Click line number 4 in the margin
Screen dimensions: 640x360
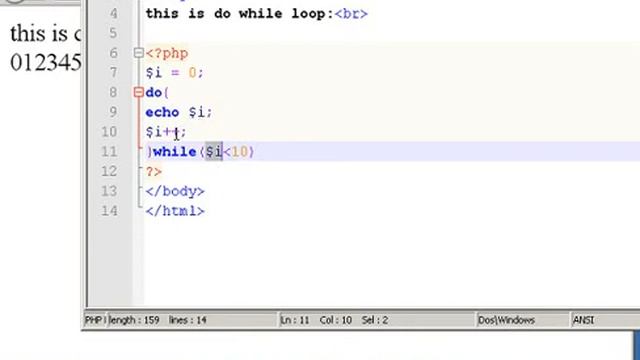coord(113,13)
